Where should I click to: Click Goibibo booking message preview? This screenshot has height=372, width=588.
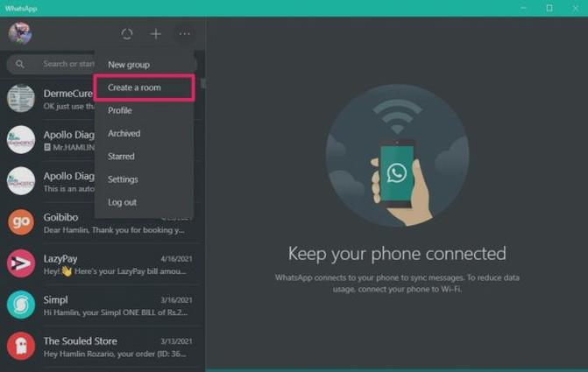pos(114,230)
